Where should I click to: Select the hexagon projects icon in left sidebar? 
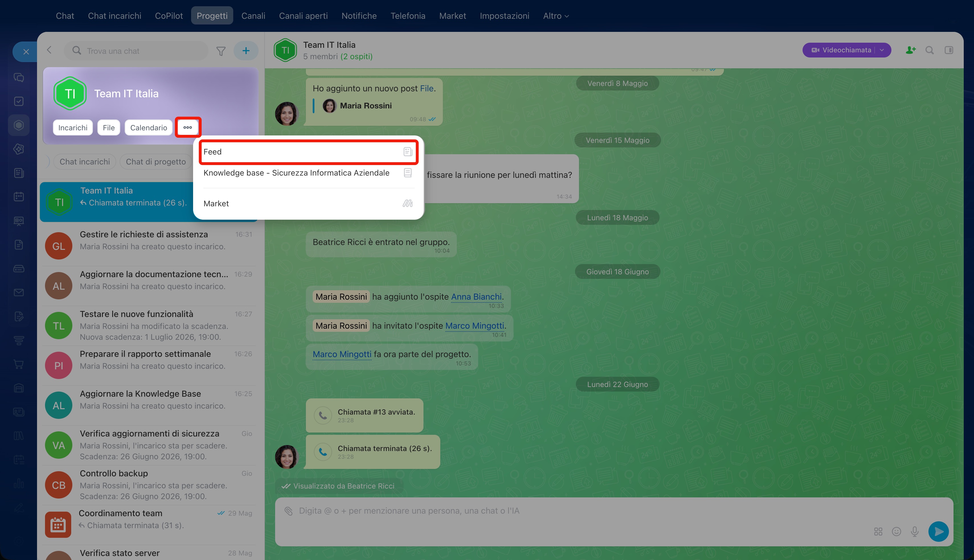19,125
